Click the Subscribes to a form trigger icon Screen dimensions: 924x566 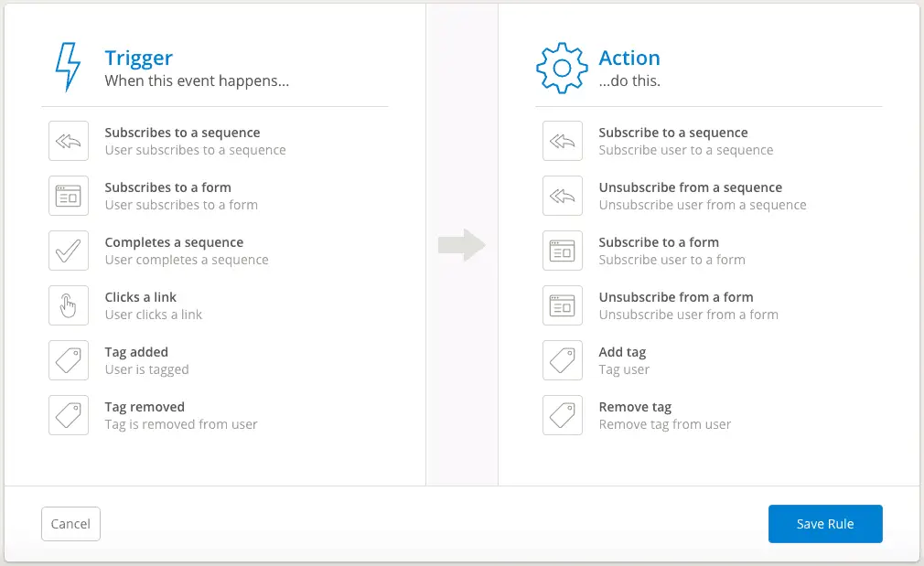(69, 196)
